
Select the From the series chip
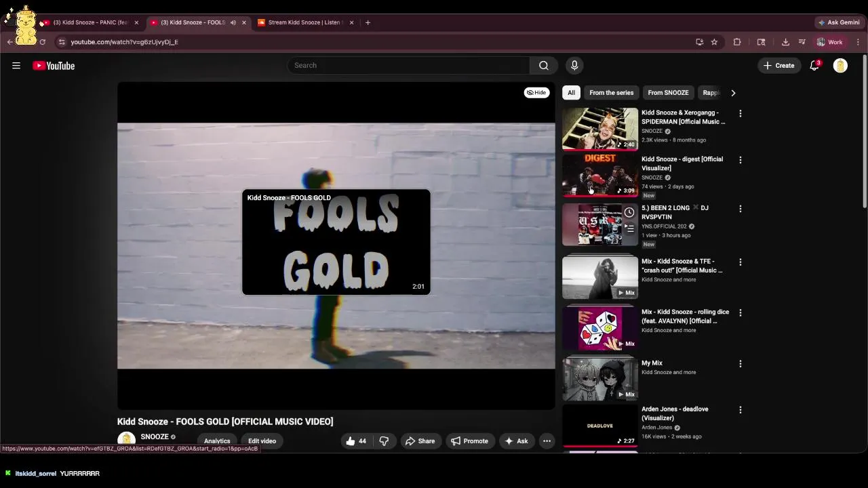tap(611, 93)
